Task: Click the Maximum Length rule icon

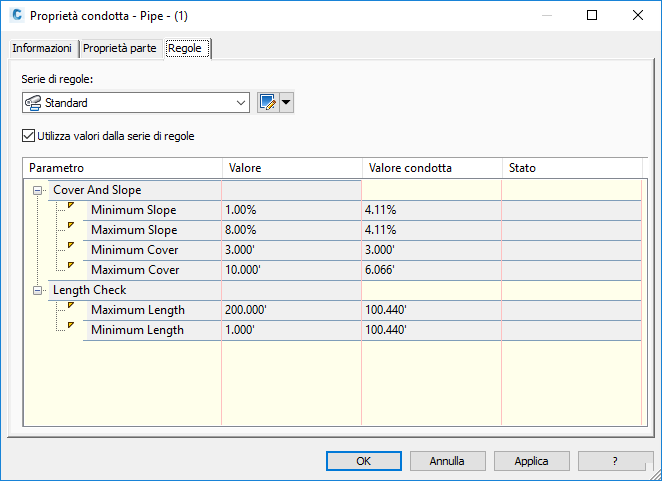Action: click(71, 307)
